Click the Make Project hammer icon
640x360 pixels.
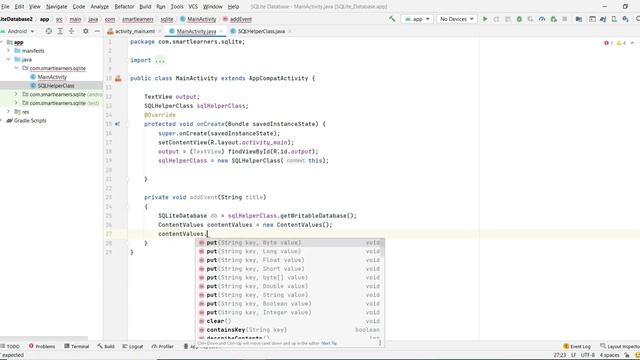(392, 19)
